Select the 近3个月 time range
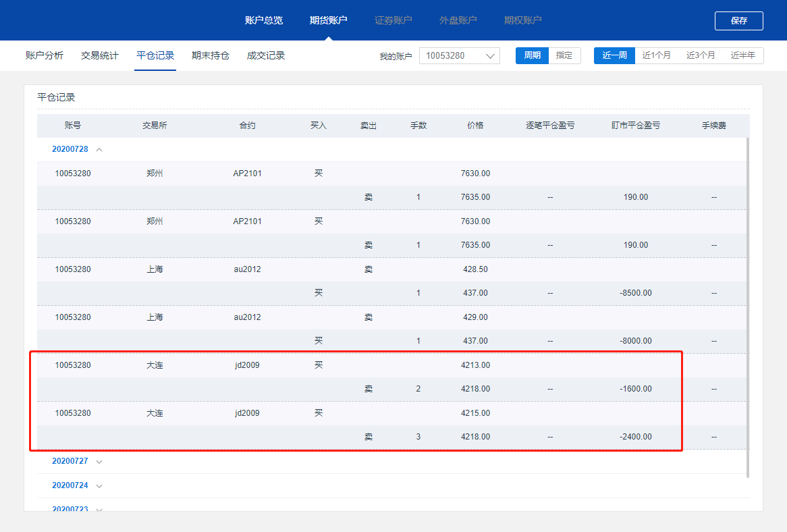 click(x=701, y=55)
